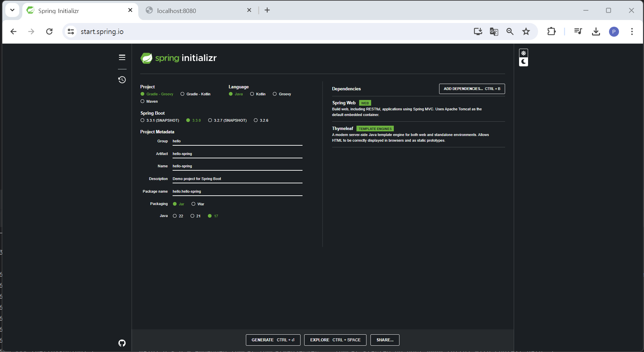Screen dimensions: 644x352
Task: Open a new browser tab
Action: 267,10
